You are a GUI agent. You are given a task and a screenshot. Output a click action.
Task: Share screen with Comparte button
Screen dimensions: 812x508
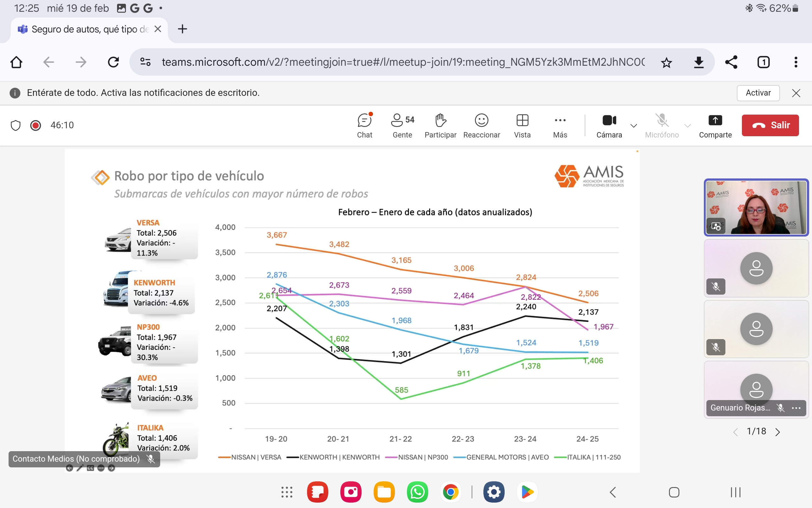pos(715,126)
